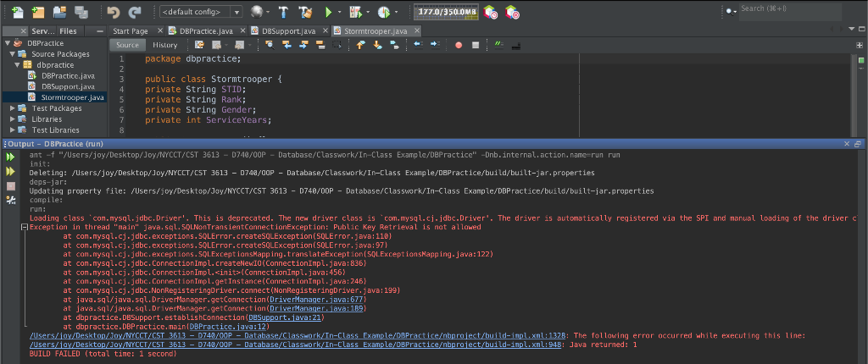The height and width of the screenshot is (364, 868).
Task: Click Find Next Occurrence icon
Action: (303, 45)
